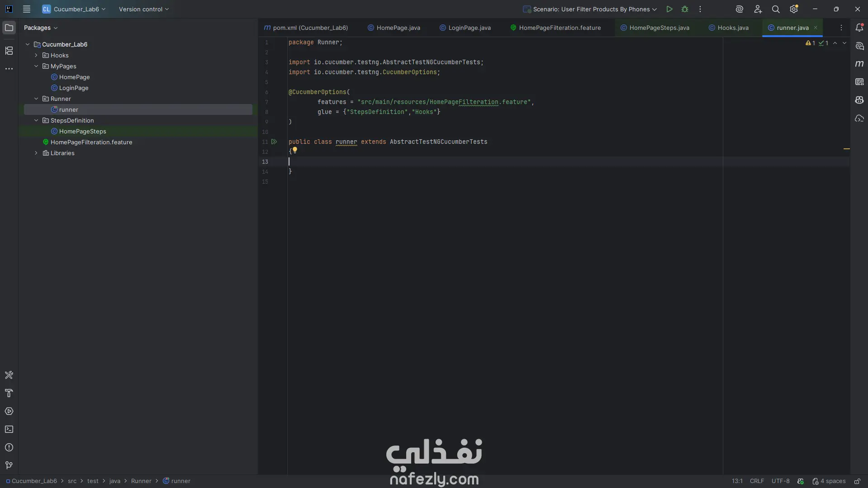Open the Git tool window

(9, 465)
